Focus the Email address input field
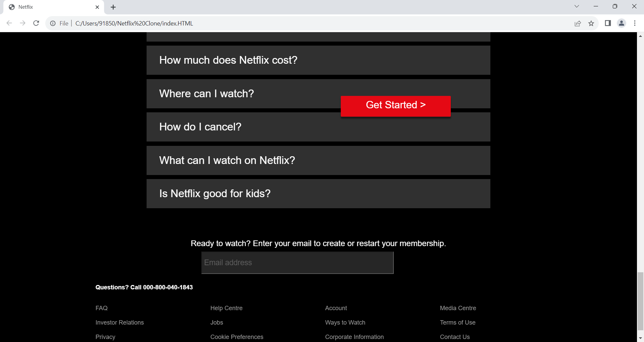The height and width of the screenshot is (342, 644). coord(297,263)
